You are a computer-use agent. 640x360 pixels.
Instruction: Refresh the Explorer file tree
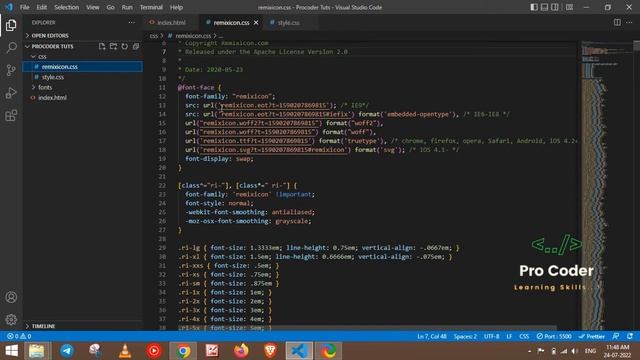(124, 47)
